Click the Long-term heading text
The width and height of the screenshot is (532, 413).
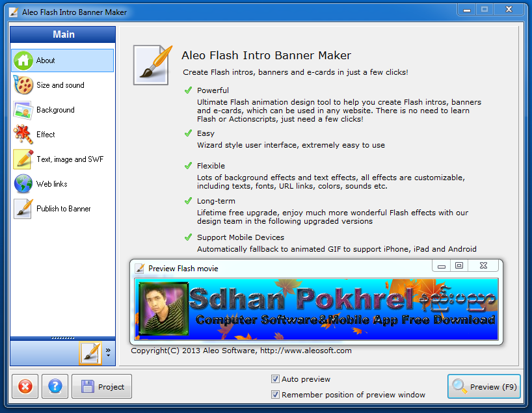(216, 201)
